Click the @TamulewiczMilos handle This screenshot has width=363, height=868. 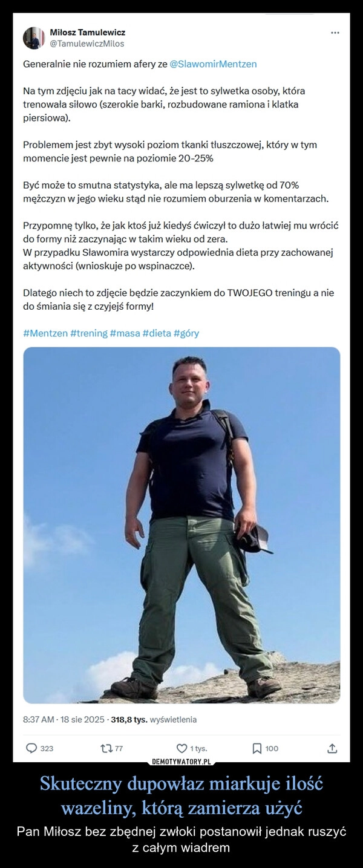(87, 44)
